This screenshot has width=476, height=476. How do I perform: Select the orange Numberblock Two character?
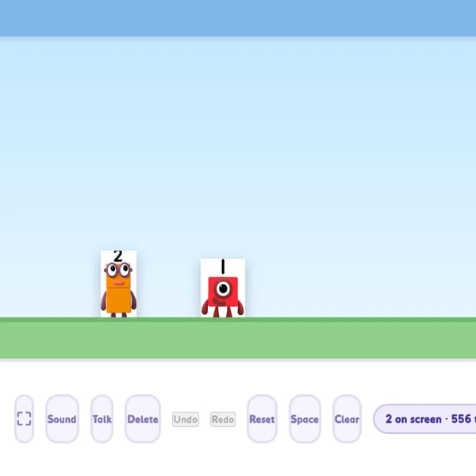coord(118,284)
